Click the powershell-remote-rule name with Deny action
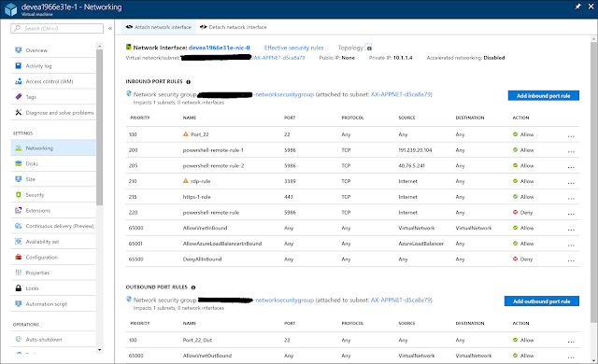Viewport: 598px width, 364px height. click(211, 213)
